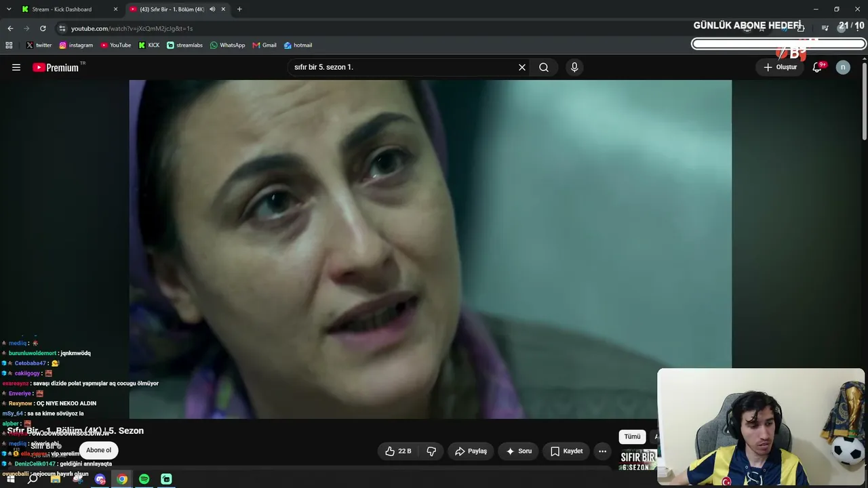Click the youtube.com address bar URL
The height and width of the screenshot is (488, 868).
click(x=132, y=28)
